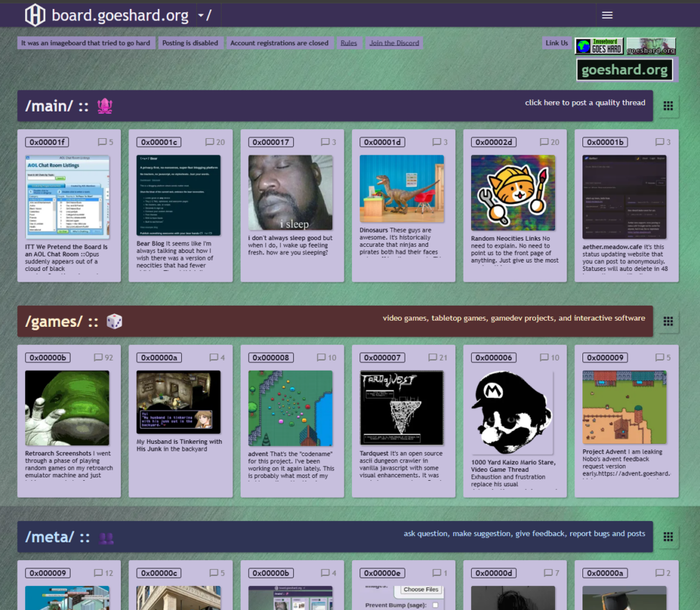The height and width of the screenshot is (610, 700).
Task: Click the dice icon beside /games/
Action: pos(114,321)
